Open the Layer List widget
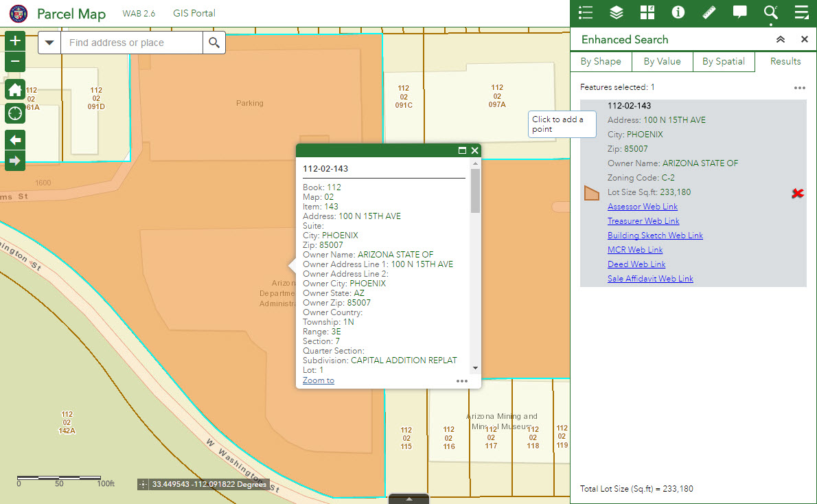Viewport: 817px width, 504px height. coord(617,12)
